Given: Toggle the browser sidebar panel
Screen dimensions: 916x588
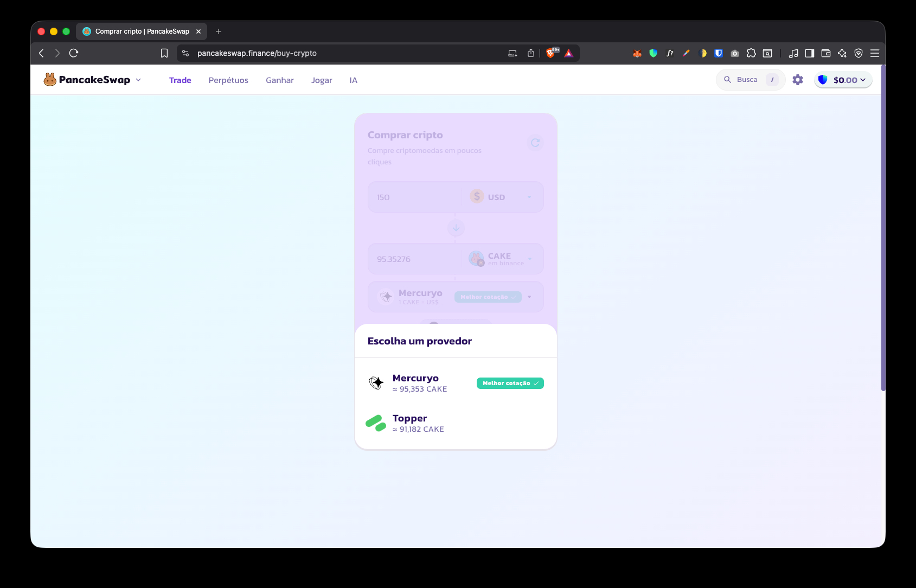Looking at the screenshot, I should click(810, 53).
